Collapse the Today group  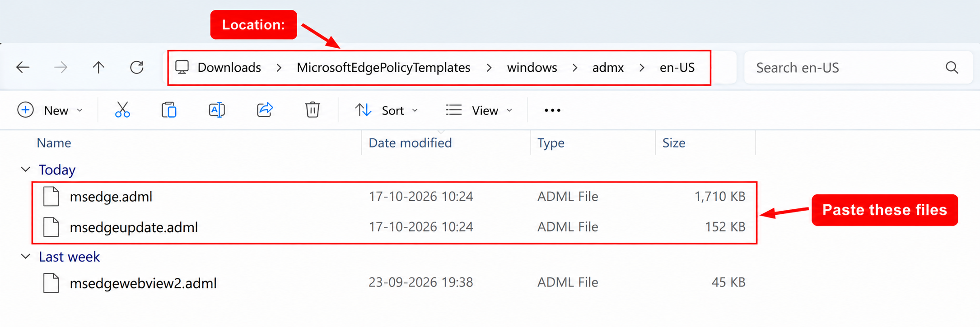pyautogui.click(x=26, y=170)
